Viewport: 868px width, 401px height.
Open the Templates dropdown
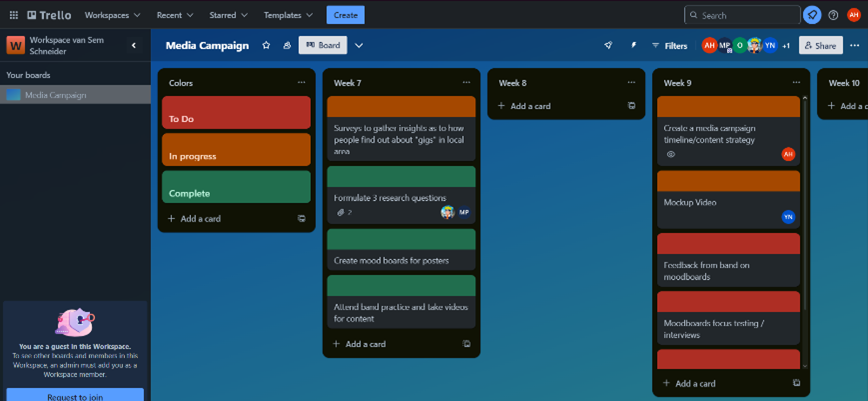(288, 15)
